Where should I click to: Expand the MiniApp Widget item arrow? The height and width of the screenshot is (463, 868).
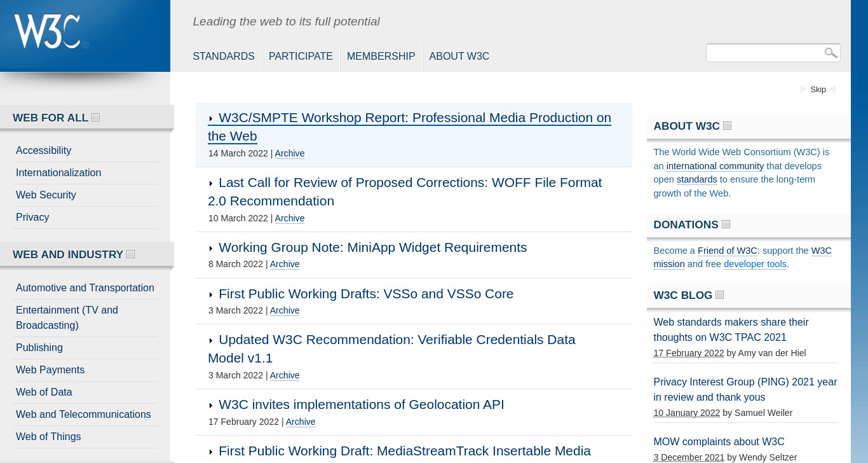211,249
